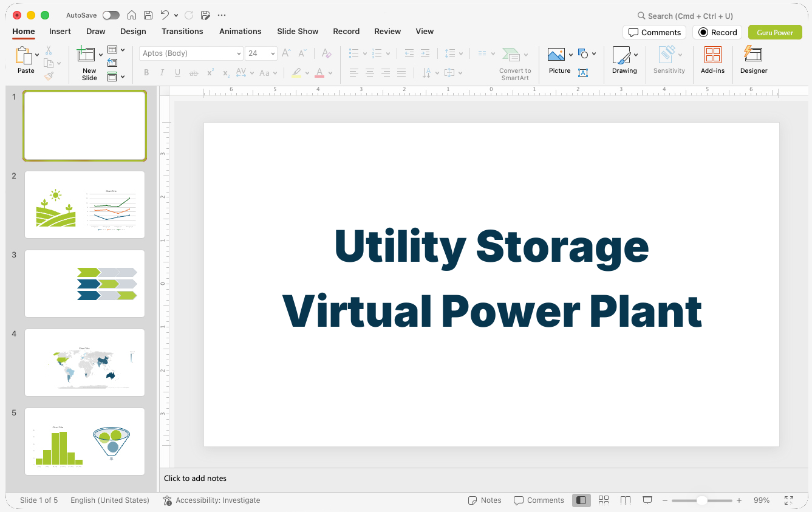Click the Picture insert icon
812x512 pixels.
pyautogui.click(x=556, y=55)
